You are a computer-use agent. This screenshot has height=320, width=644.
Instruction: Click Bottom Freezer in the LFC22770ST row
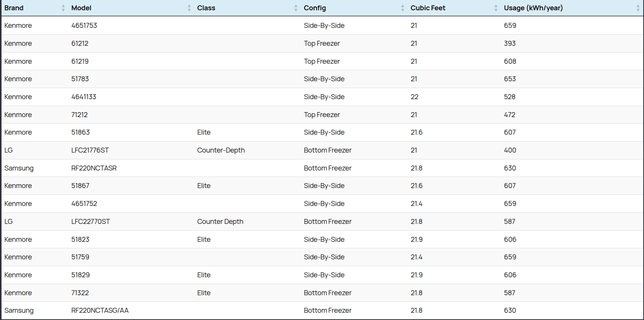click(x=327, y=222)
